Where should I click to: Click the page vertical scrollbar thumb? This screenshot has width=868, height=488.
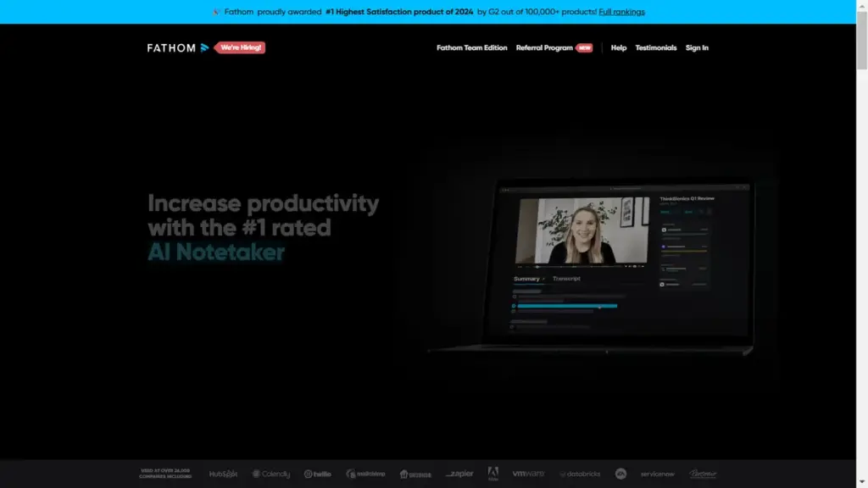click(862, 40)
